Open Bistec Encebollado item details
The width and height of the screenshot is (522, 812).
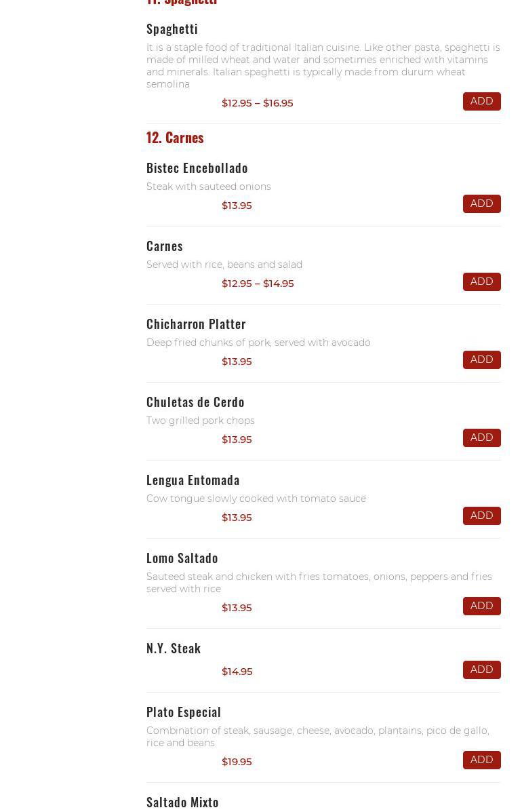pyautogui.click(x=197, y=168)
